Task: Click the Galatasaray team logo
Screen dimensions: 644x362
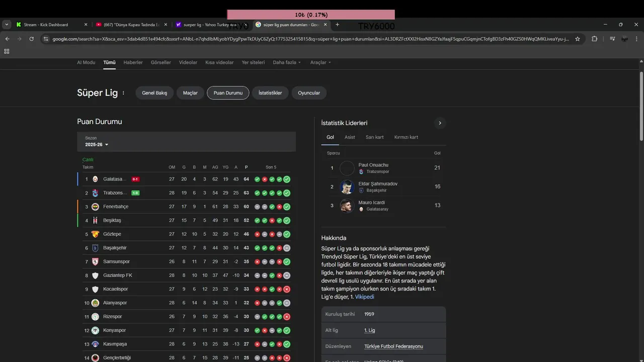Action: coord(95,179)
